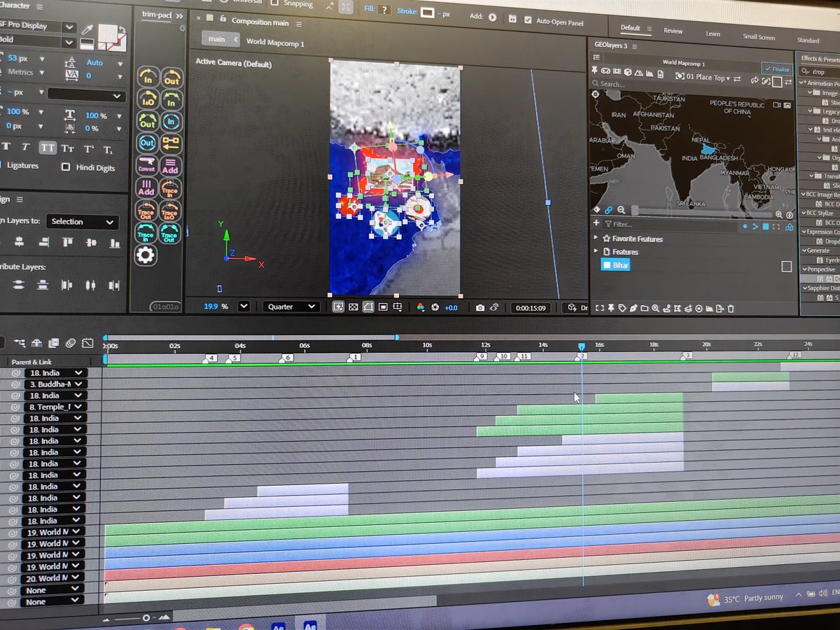Click the GEOlayers map crosshair locate icon
840x630 pixels.
[596, 93]
